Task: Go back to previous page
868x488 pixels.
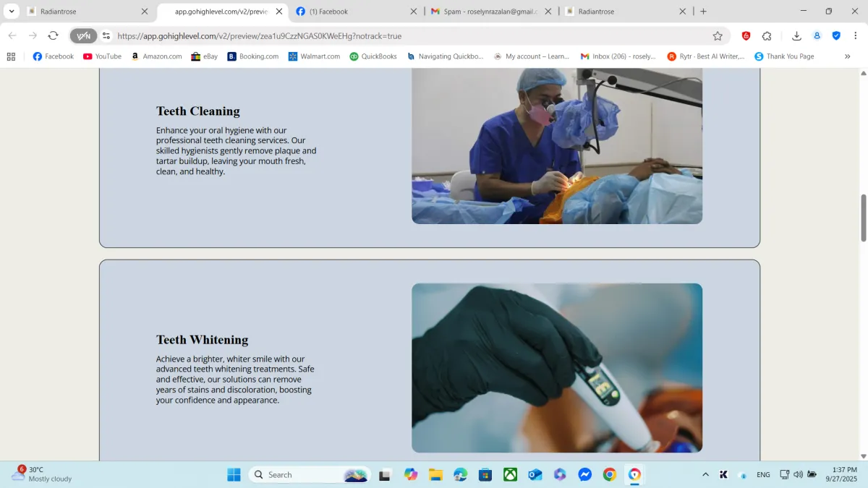Action: click(x=12, y=35)
